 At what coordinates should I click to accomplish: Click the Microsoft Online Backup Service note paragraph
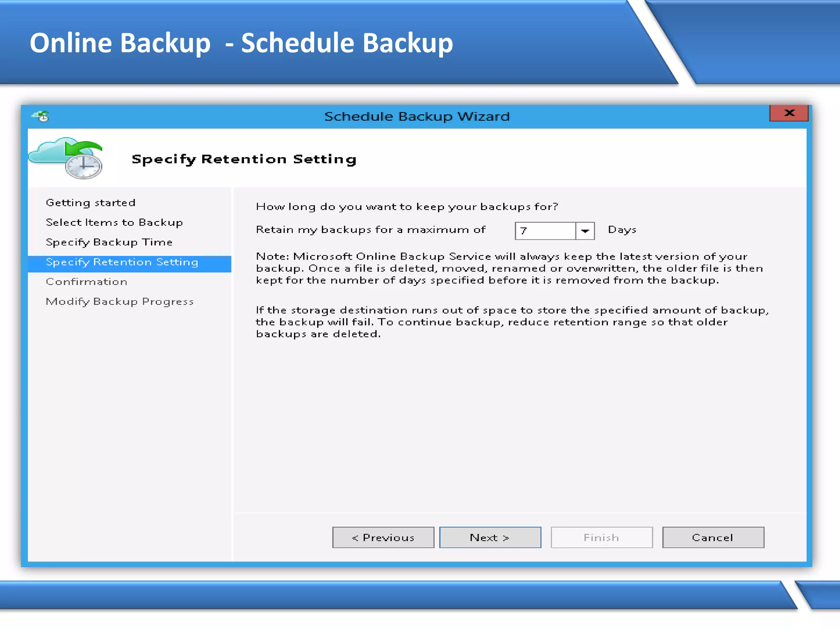[x=509, y=268]
